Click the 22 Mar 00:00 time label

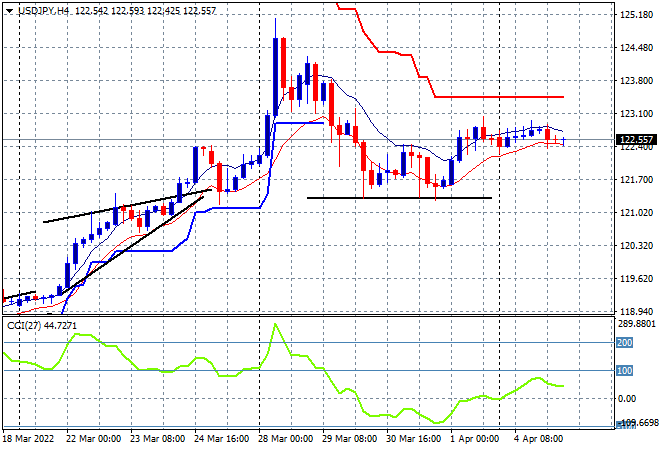[x=93, y=439]
